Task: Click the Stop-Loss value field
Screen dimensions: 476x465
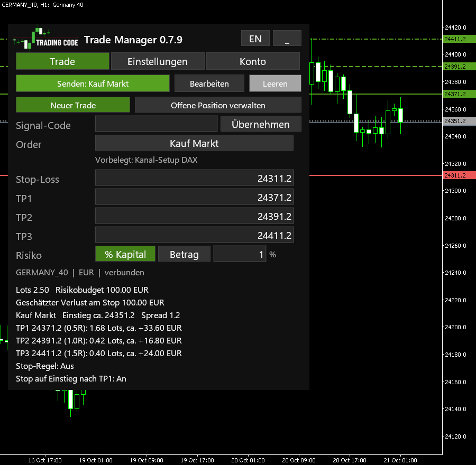Action: (x=194, y=178)
